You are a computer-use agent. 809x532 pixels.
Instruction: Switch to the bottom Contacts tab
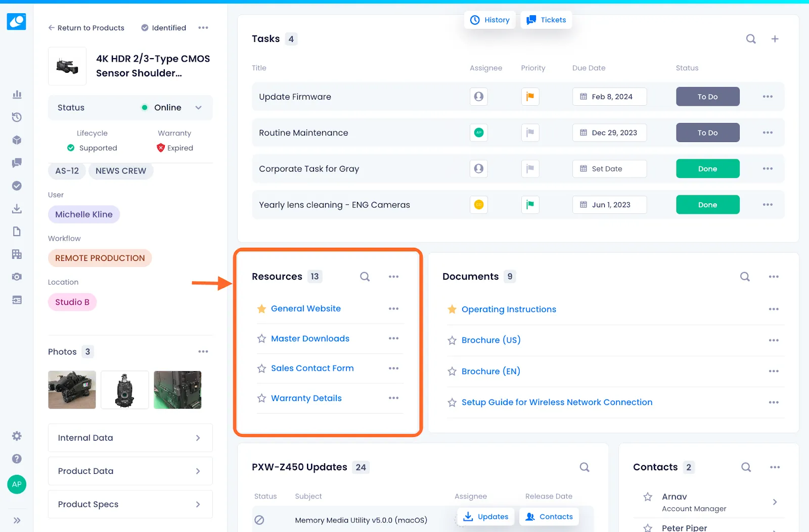549,516
